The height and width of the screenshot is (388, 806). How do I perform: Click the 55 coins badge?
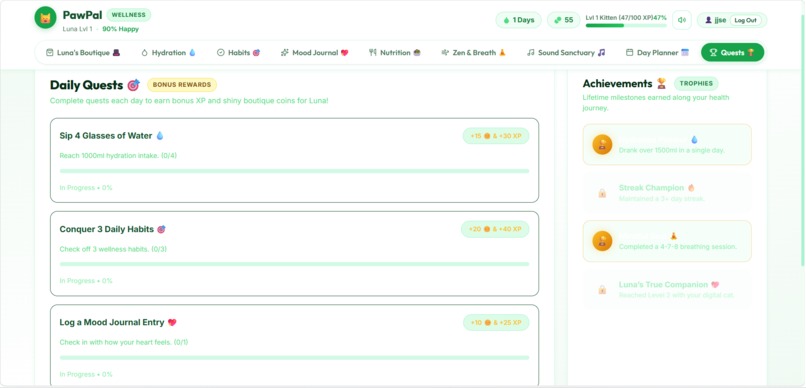click(563, 20)
